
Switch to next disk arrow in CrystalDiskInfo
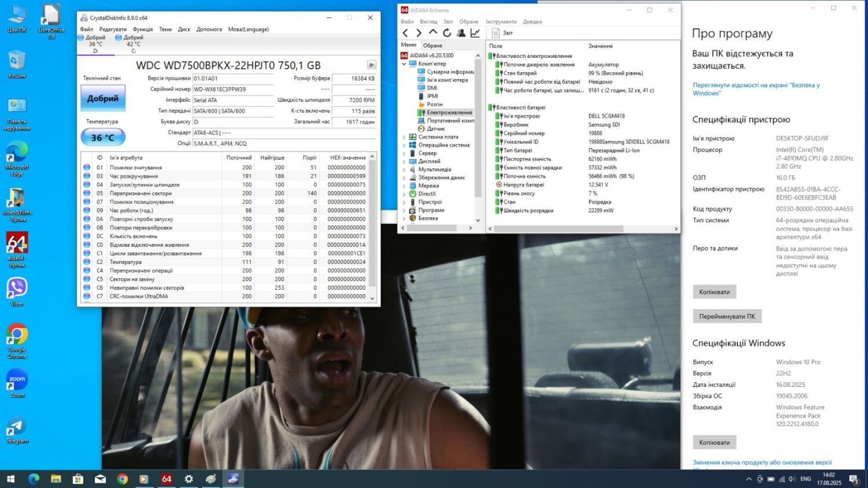point(372,65)
